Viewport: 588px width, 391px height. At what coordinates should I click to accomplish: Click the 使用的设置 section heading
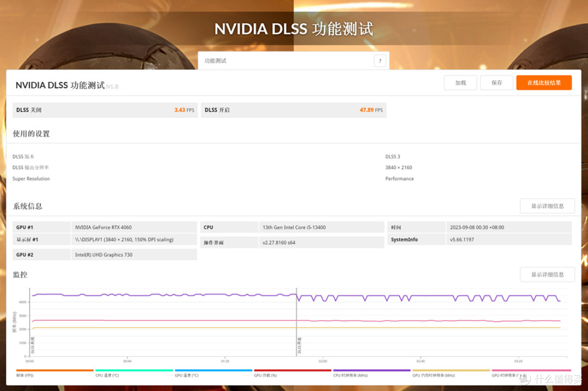pos(31,134)
